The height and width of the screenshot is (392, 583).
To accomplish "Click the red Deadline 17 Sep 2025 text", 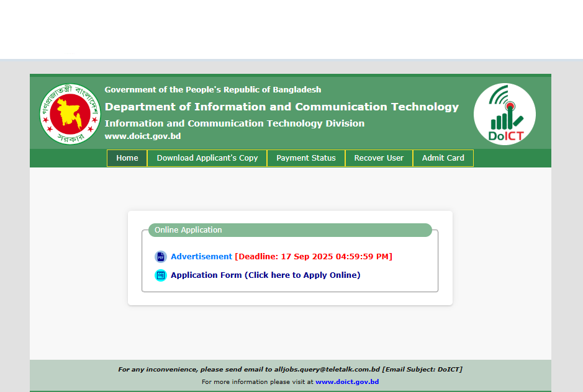I will point(314,257).
